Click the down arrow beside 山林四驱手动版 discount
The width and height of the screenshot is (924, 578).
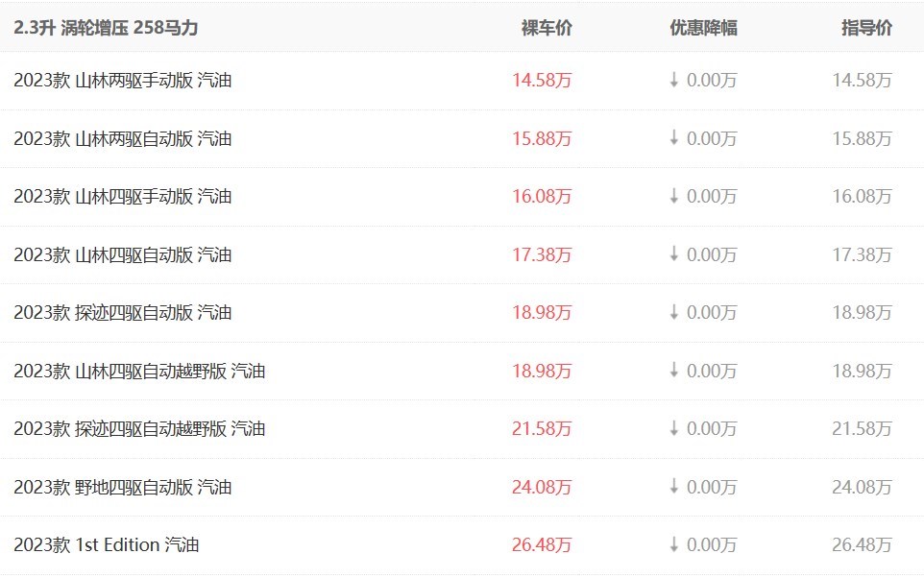[674, 196]
